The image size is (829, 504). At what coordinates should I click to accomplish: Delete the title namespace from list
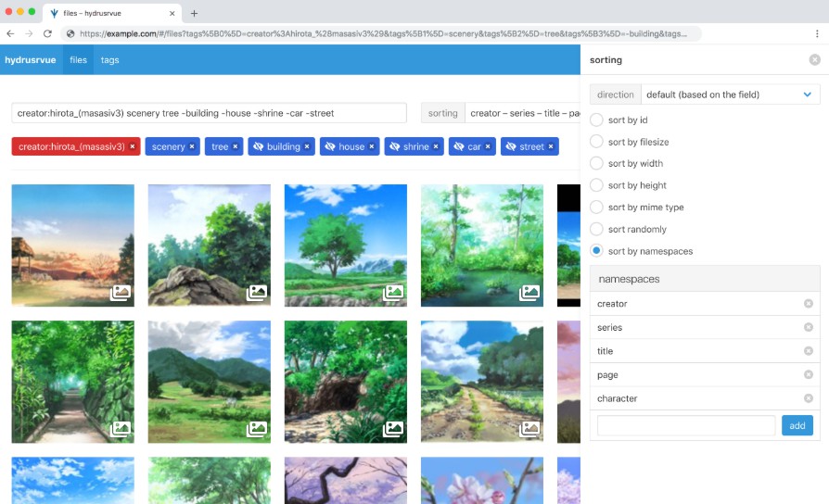(x=808, y=351)
